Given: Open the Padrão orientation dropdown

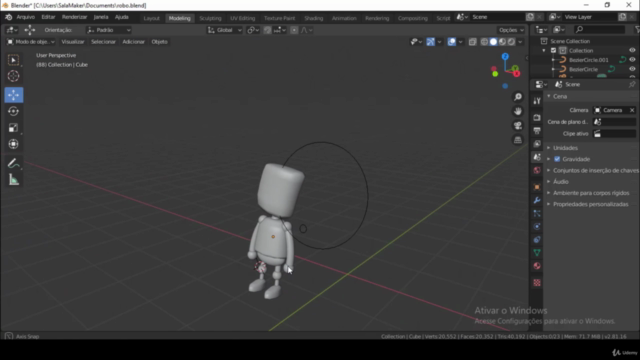Looking at the screenshot, I should pyautogui.click(x=109, y=30).
